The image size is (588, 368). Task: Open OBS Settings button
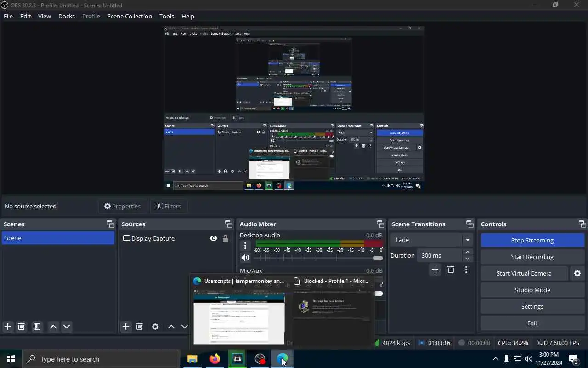click(x=532, y=306)
